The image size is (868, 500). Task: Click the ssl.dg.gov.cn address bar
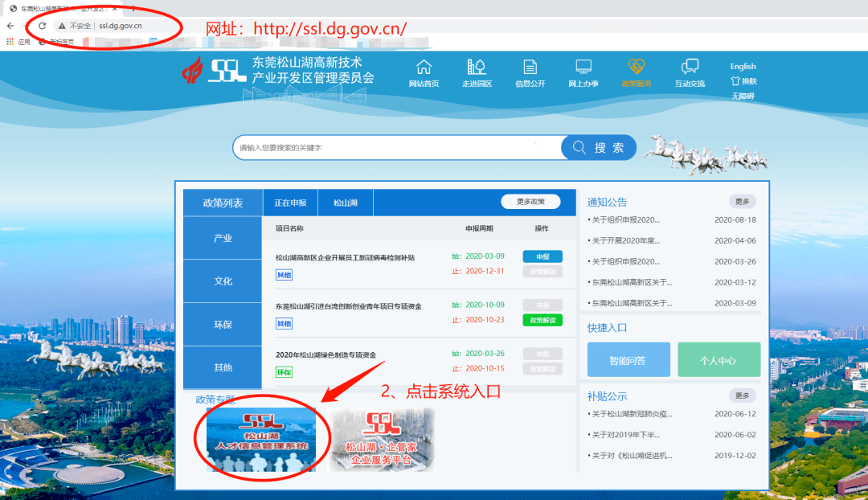click(121, 26)
